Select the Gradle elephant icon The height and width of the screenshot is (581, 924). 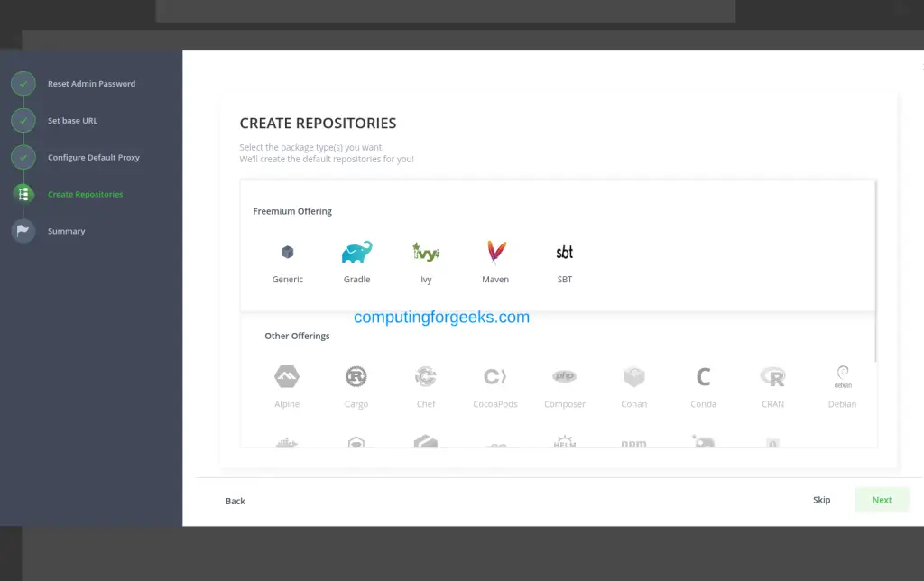(x=357, y=253)
